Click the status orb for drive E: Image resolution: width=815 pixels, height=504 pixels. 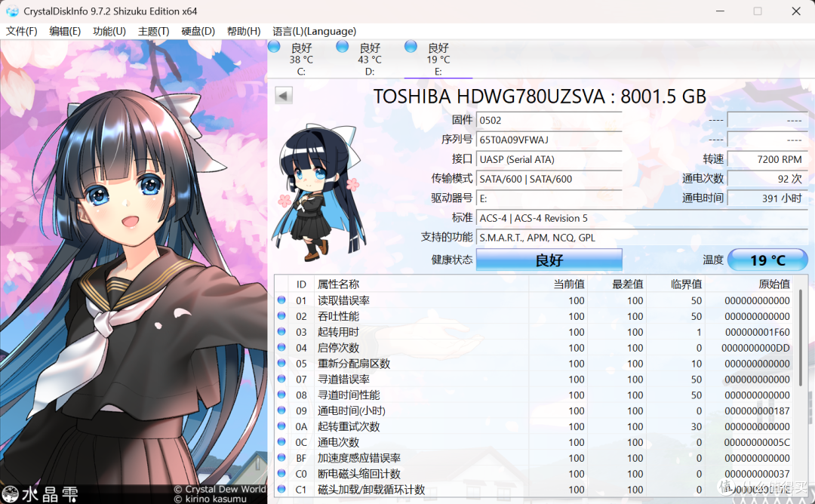point(411,46)
